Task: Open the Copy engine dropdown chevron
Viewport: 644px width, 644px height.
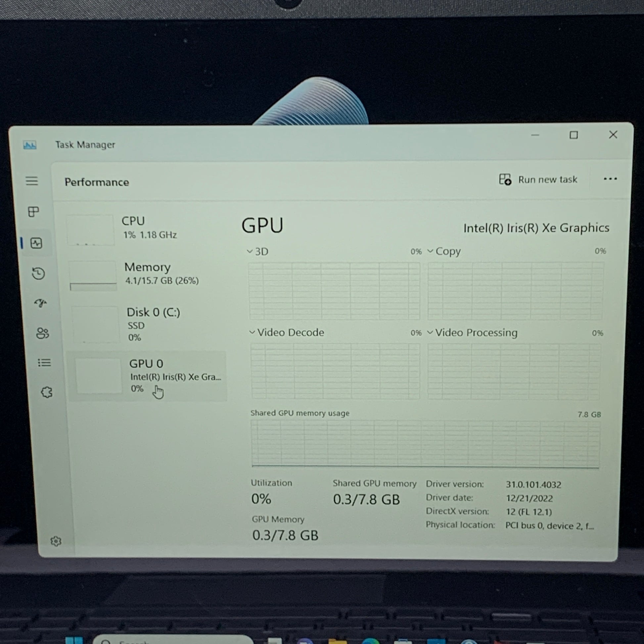Action: pos(430,251)
